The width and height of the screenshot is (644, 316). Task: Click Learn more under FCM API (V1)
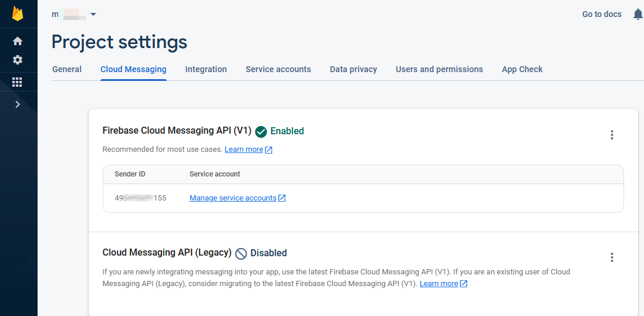pyautogui.click(x=244, y=149)
